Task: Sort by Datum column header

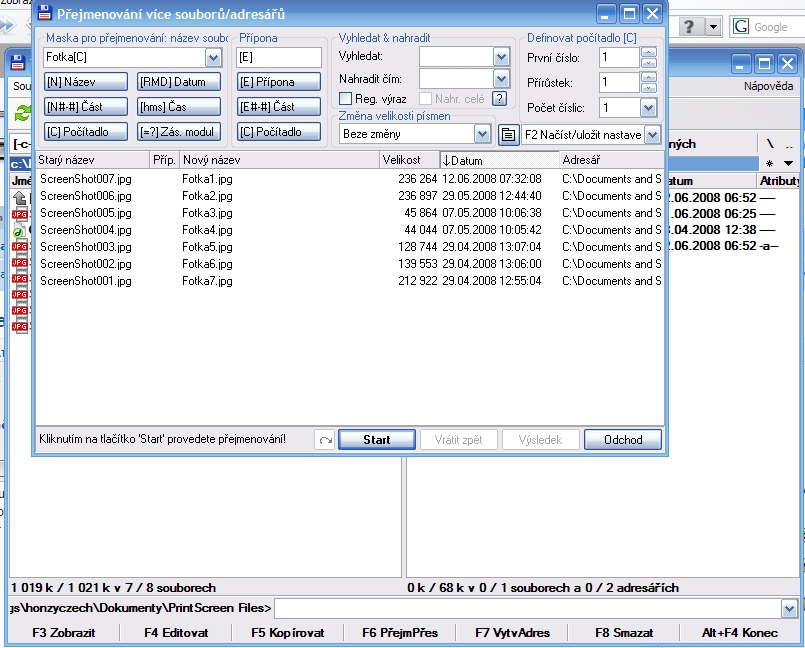Action: click(499, 160)
